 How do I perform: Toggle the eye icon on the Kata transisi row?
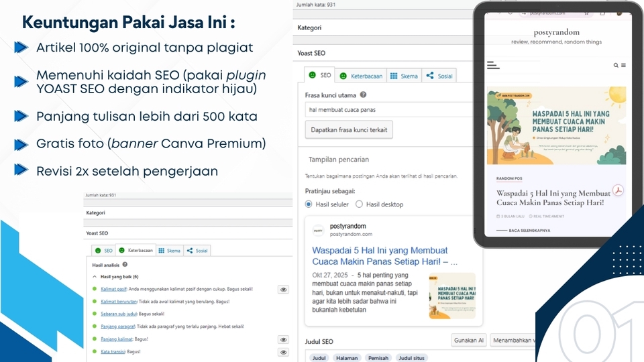283,352
